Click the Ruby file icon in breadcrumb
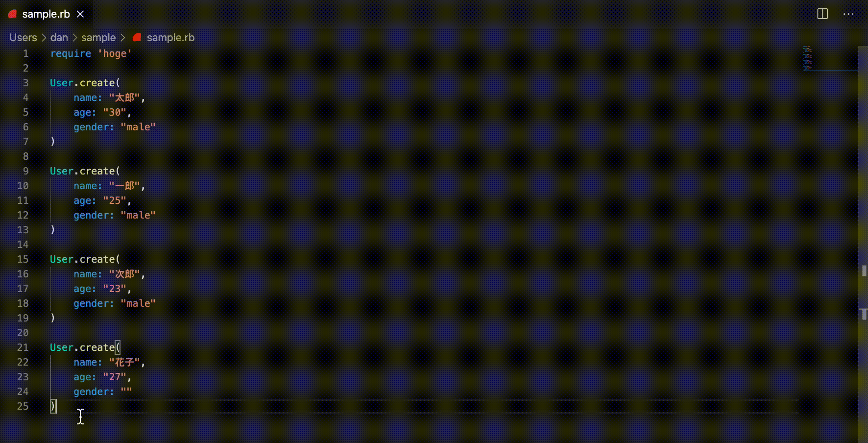The image size is (868, 443). 137,37
